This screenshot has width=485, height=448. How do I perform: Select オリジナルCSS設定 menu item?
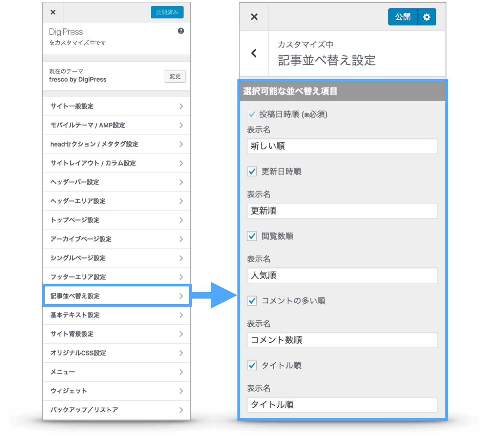pos(117,353)
